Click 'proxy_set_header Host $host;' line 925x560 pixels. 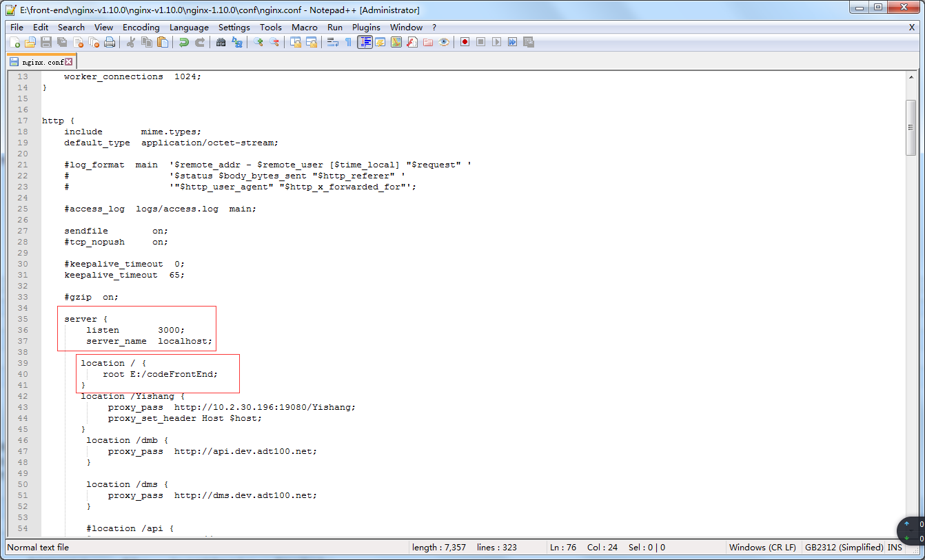click(185, 418)
